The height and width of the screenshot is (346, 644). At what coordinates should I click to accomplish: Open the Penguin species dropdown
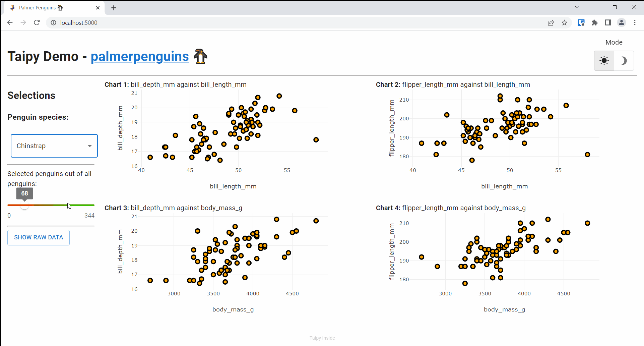tap(54, 146)
